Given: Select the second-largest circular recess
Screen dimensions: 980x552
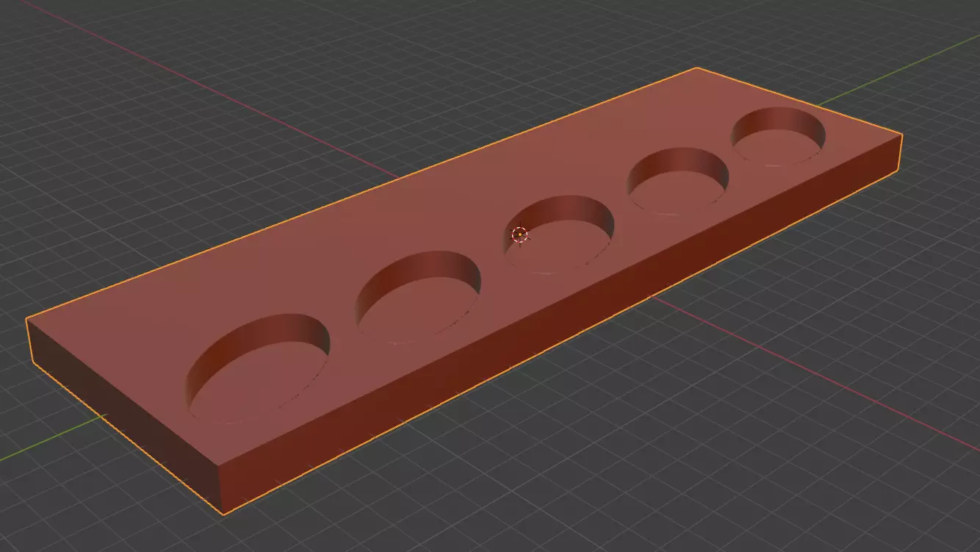Looking at the screenshot, I should click(x=419, y=298).
